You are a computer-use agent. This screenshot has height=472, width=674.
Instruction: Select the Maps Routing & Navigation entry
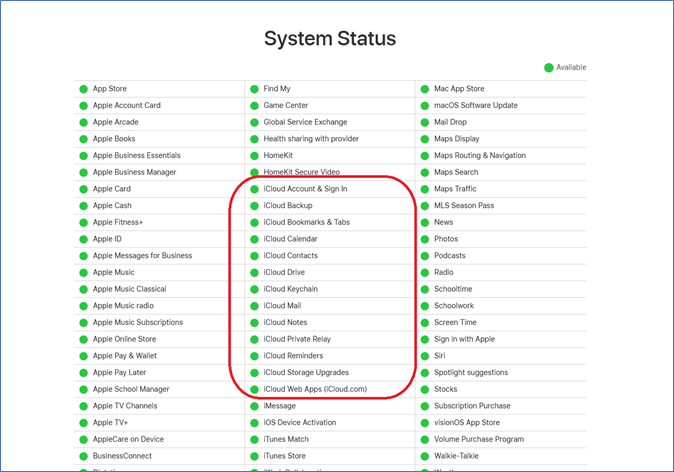click(x=479, y=155)
